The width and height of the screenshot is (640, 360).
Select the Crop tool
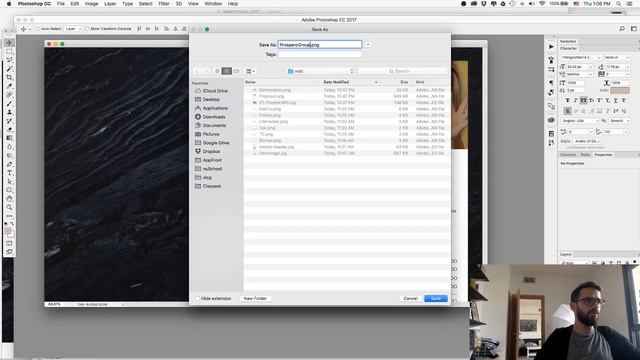(x=9, y=78)
